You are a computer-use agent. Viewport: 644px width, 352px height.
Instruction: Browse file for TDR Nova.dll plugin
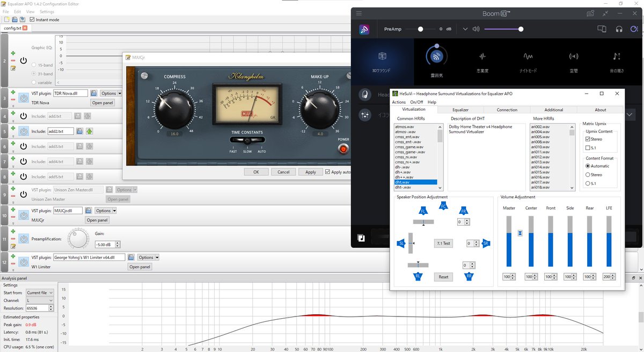click(x=93, y=94)
